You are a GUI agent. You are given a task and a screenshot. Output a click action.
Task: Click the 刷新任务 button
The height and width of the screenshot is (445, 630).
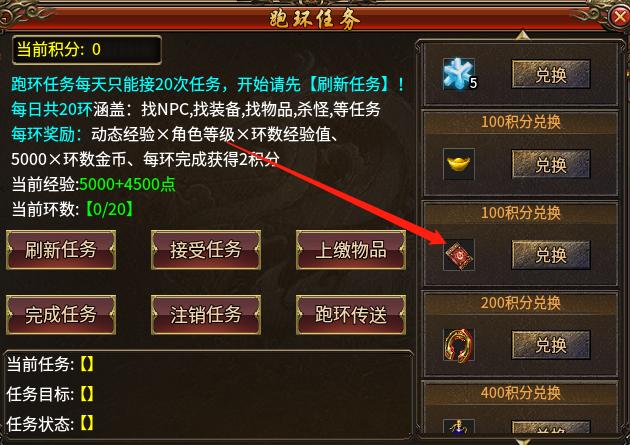pos(61,250)
